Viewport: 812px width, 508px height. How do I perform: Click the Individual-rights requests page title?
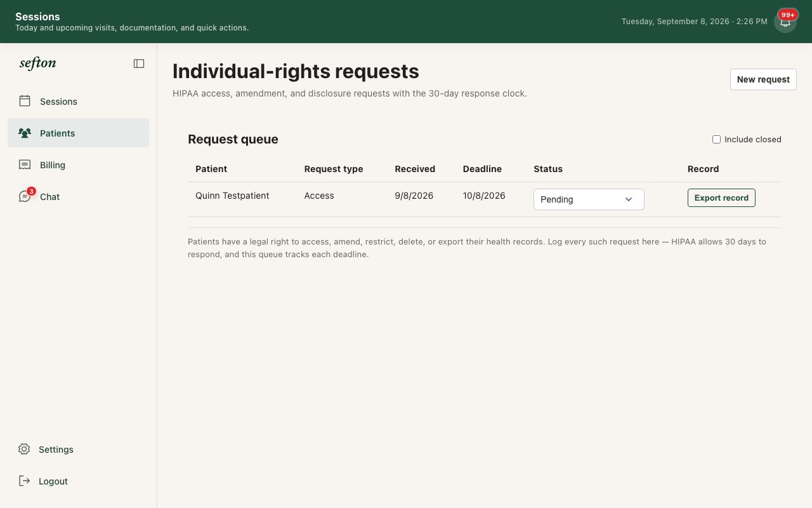[x=296, y=71]
